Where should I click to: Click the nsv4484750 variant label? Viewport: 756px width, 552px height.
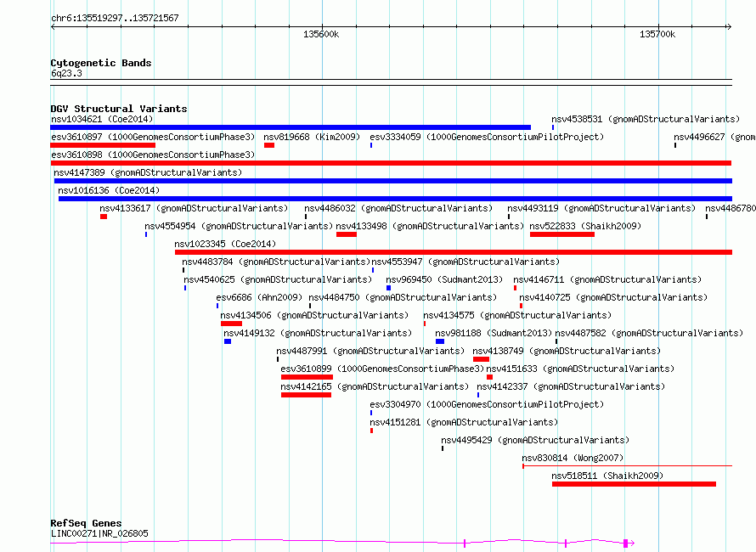click(403, 297)
